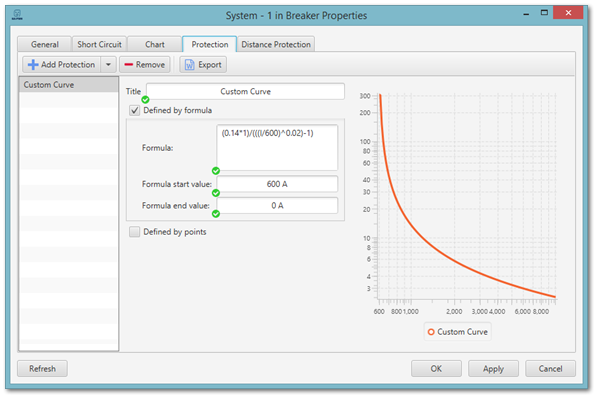The image size is (597, 398).
Task: Click the Add Protection button
Action: pyautogui.click(x=62, y=65)
